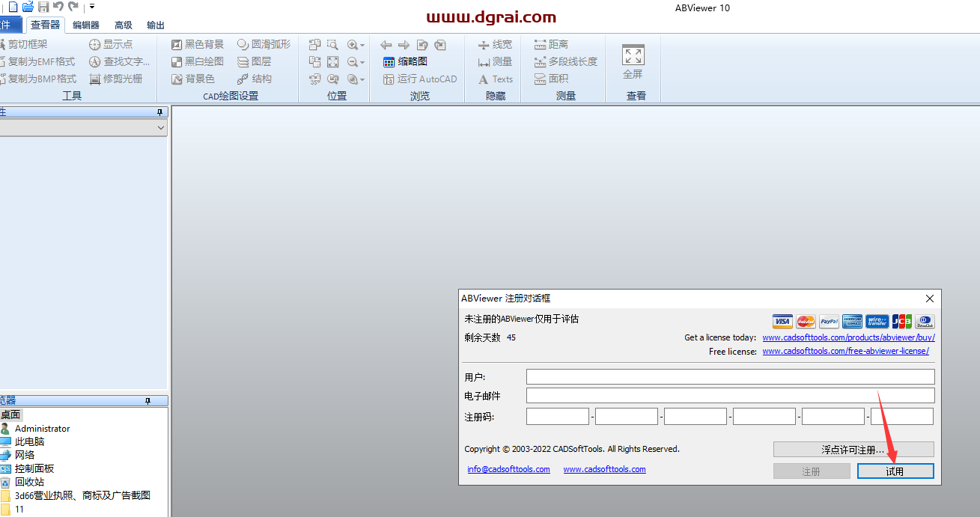This screenshot has height=517, width=980.
Task: Select 控制面板 in the folder tree
Action: pos(34,468)
